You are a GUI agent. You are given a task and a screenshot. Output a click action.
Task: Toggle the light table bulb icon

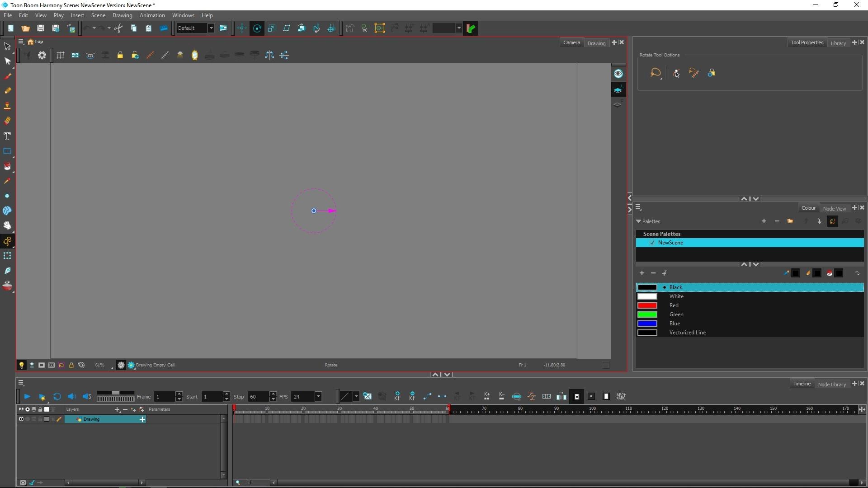tap(21, 365)
